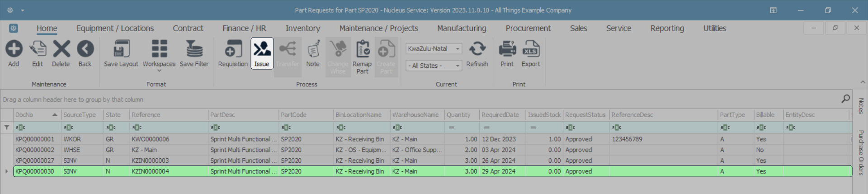Click the Refresh icon
Viewport: 868px width, 194px height.
477,49
